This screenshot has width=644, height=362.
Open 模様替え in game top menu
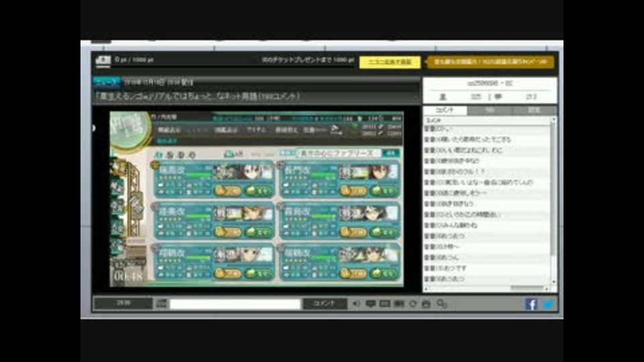coord(286,130)
